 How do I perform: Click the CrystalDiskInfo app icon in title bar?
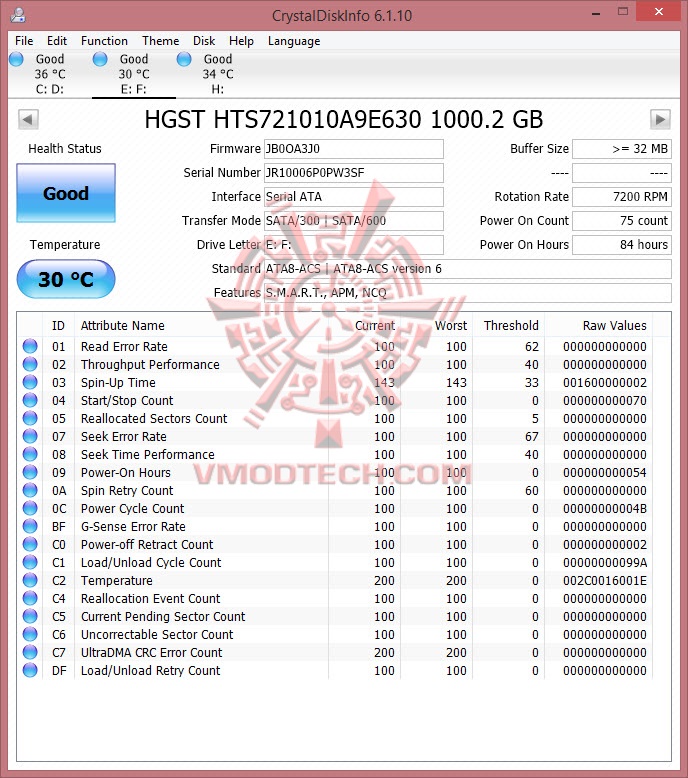click(18, 15)
